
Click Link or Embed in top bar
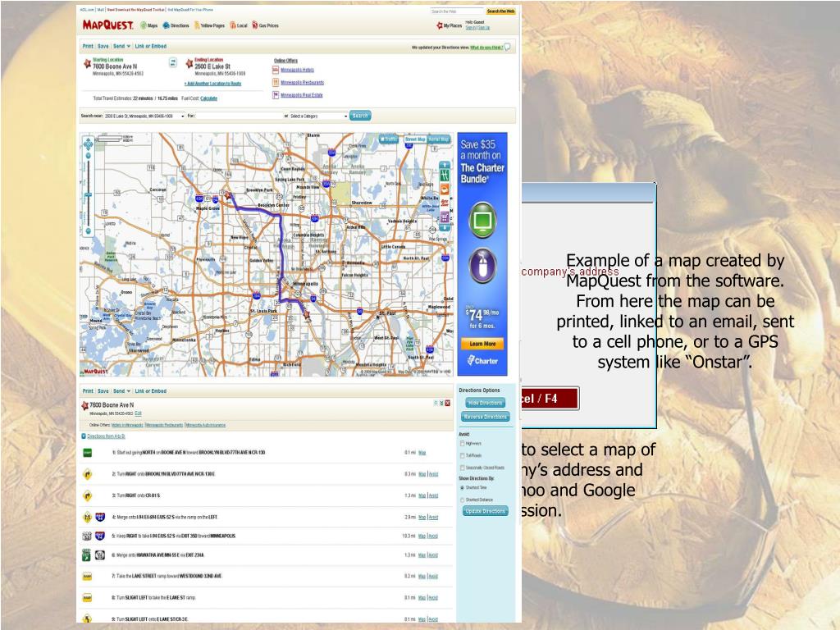pos(151,46)
